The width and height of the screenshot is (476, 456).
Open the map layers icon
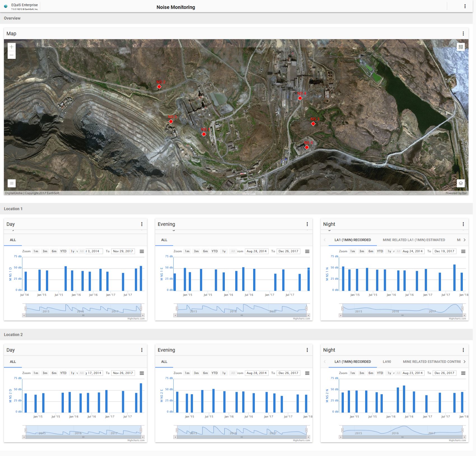click(x=461, y=183)
